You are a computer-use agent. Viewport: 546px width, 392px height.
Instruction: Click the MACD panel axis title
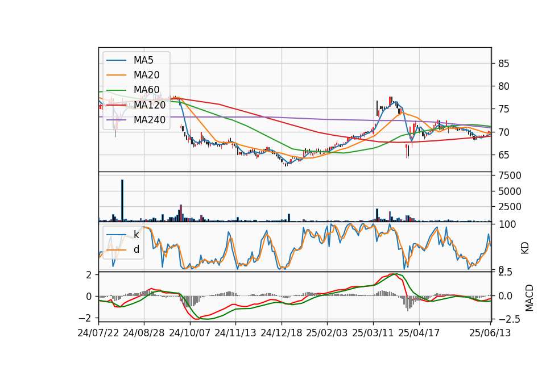(530, 298)
